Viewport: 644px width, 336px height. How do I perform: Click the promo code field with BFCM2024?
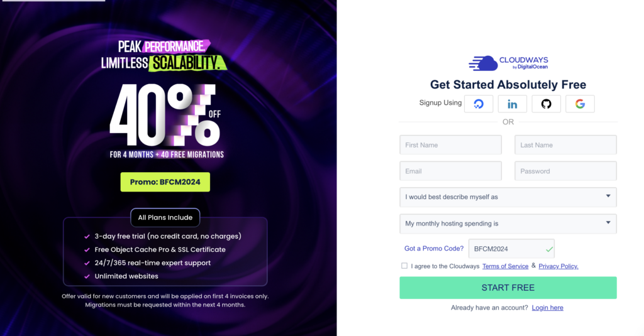(x=506, y=249)
